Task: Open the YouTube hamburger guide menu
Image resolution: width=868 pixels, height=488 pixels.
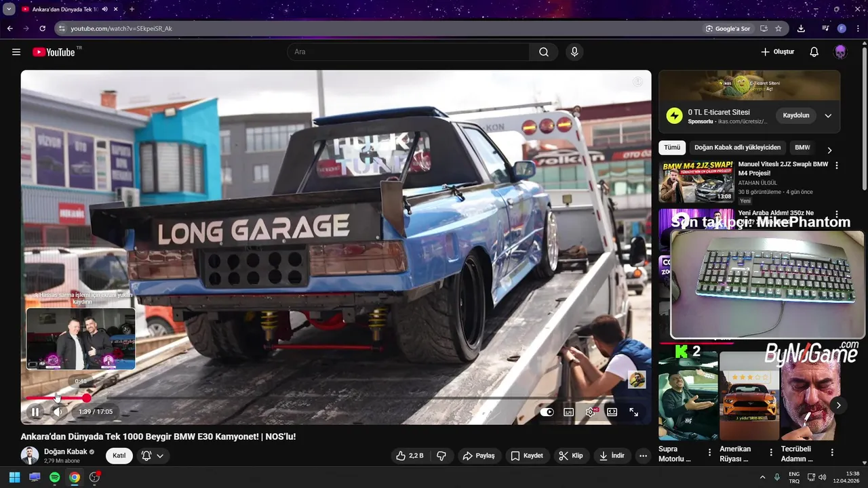Action: coord(16,52)
